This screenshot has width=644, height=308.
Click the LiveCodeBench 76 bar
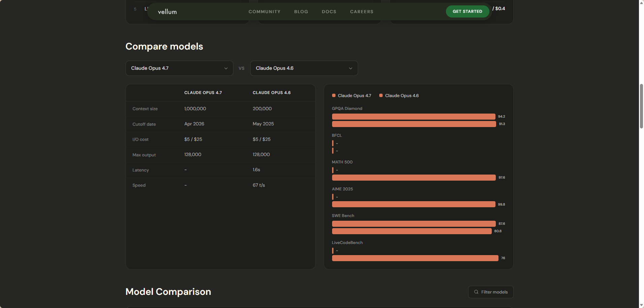click(x=415, y=258)
